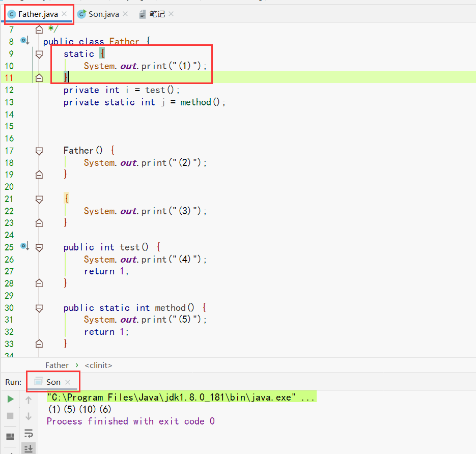Click the Up the Stack Trace arrow
The width and height of the screenshot is (476, 454).
point(29,400)
